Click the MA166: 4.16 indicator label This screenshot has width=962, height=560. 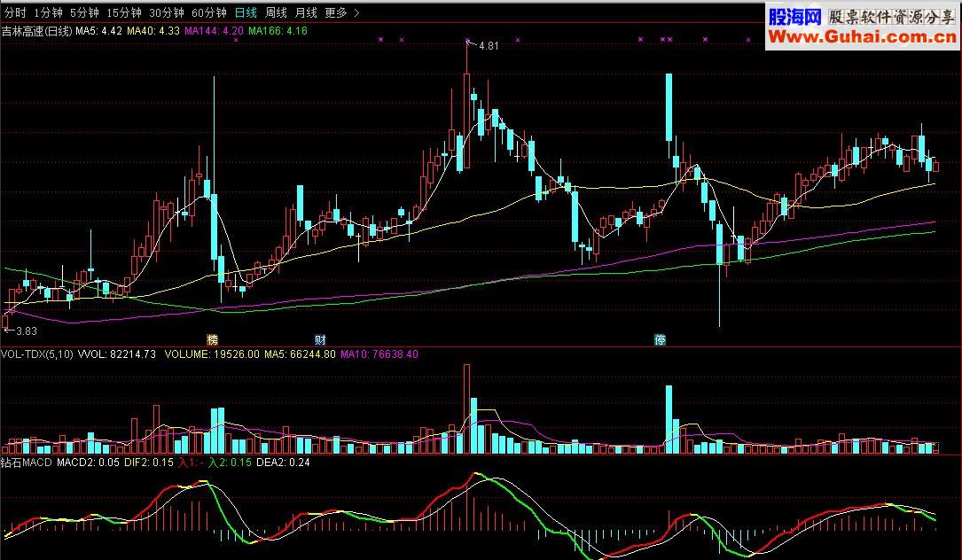click(278, 31)
